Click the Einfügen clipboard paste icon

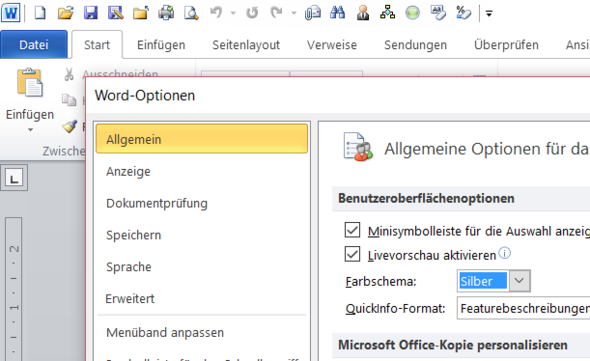[30, 82]
